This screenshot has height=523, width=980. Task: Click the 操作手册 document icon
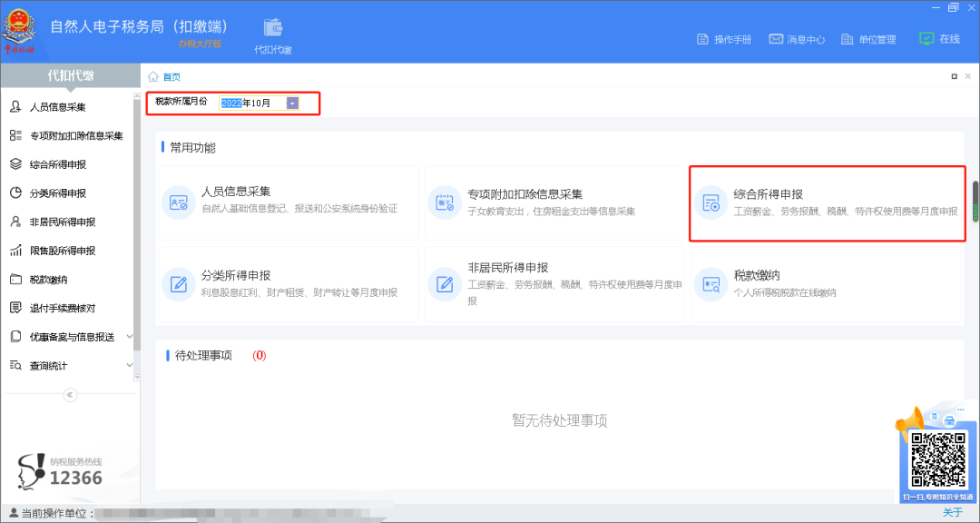point(702,39)
